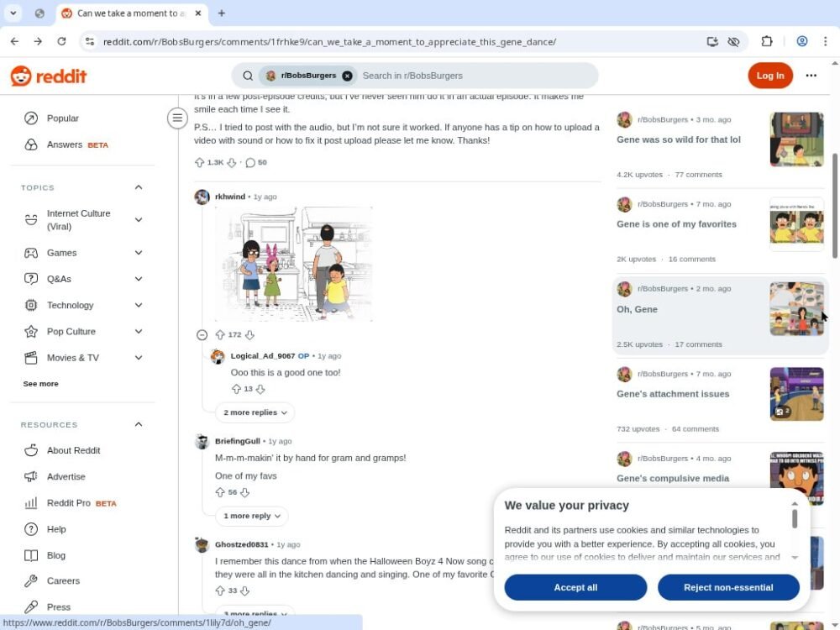Click the Popular icon in sidebar
This screenshot has height=630, width=840.
click(31, 118)
